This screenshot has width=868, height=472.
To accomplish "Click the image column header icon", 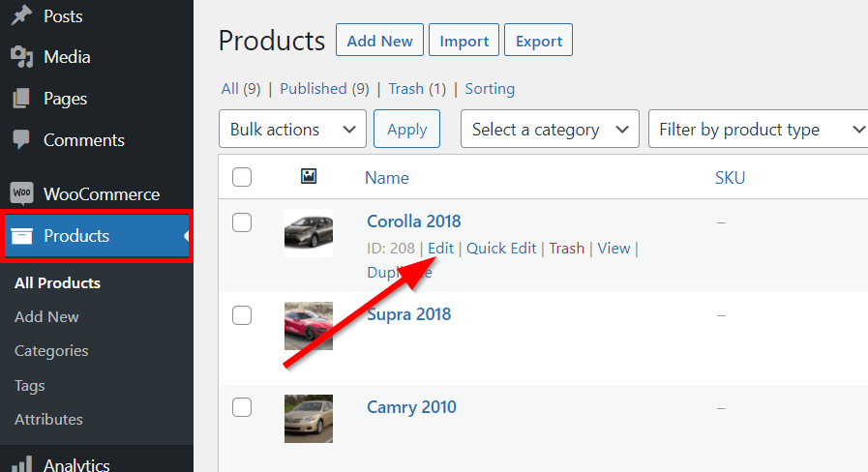I will pyautogui.click(x=309, y=177).
